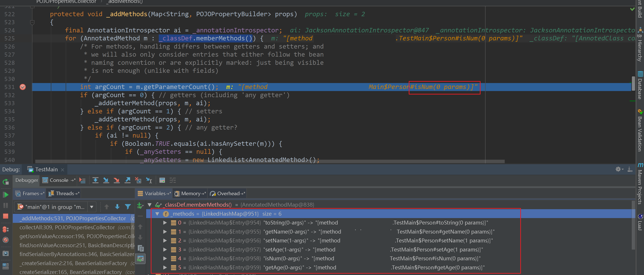Select _addMethods:531 stack frame
Viewport: 644px width, 275px height.
(74, 218)
